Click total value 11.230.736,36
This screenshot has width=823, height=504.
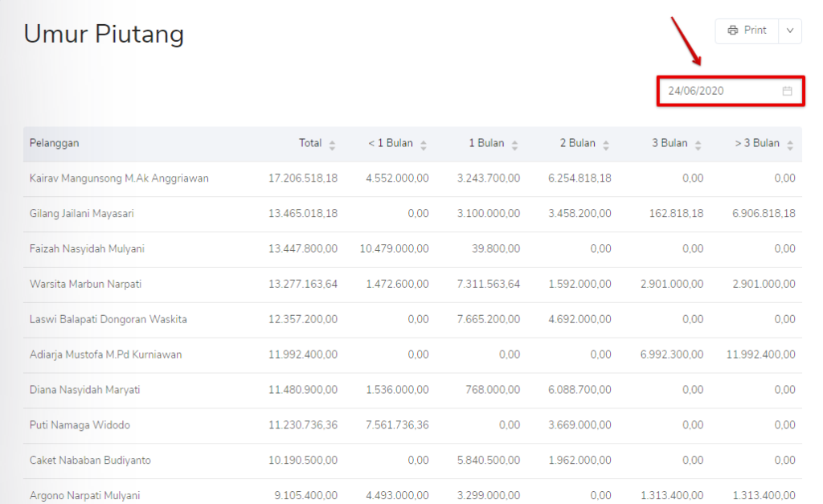(303, 424)
